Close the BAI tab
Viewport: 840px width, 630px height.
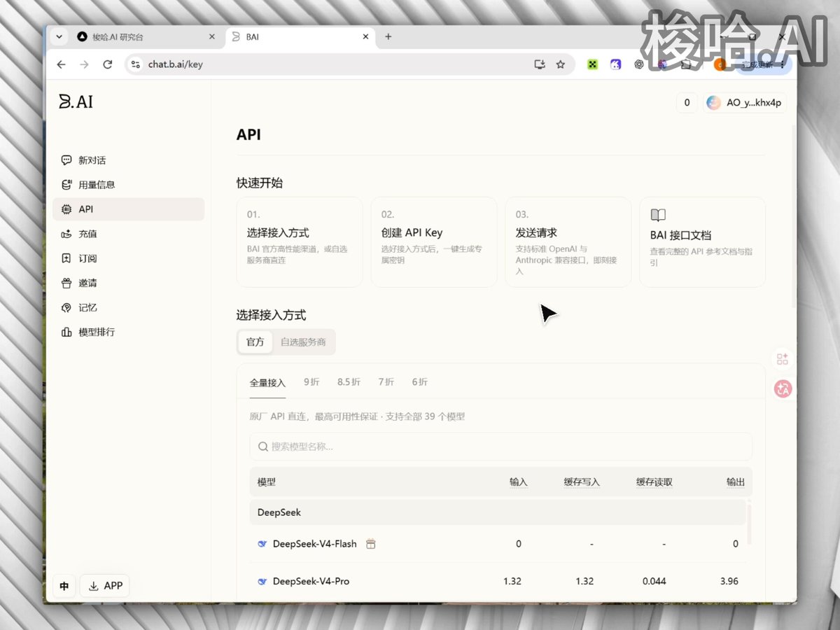366,37
